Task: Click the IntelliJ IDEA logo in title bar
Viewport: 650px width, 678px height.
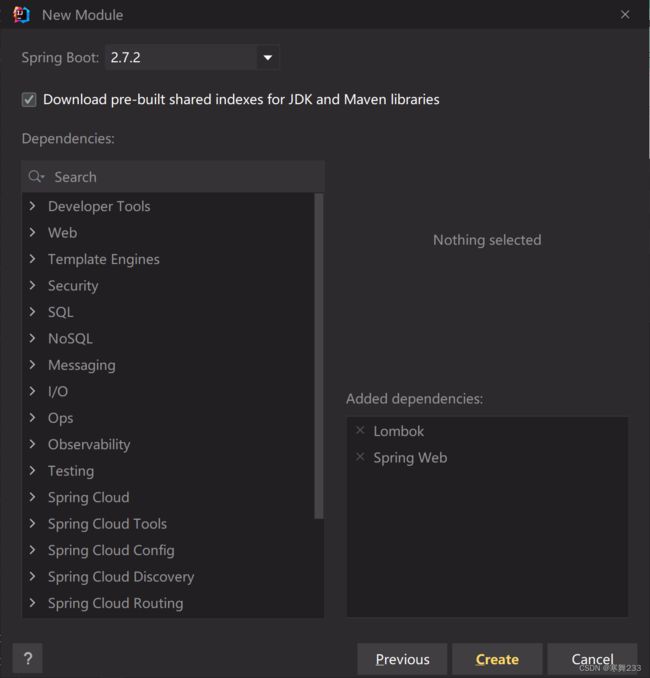Action: pos(21,15)
